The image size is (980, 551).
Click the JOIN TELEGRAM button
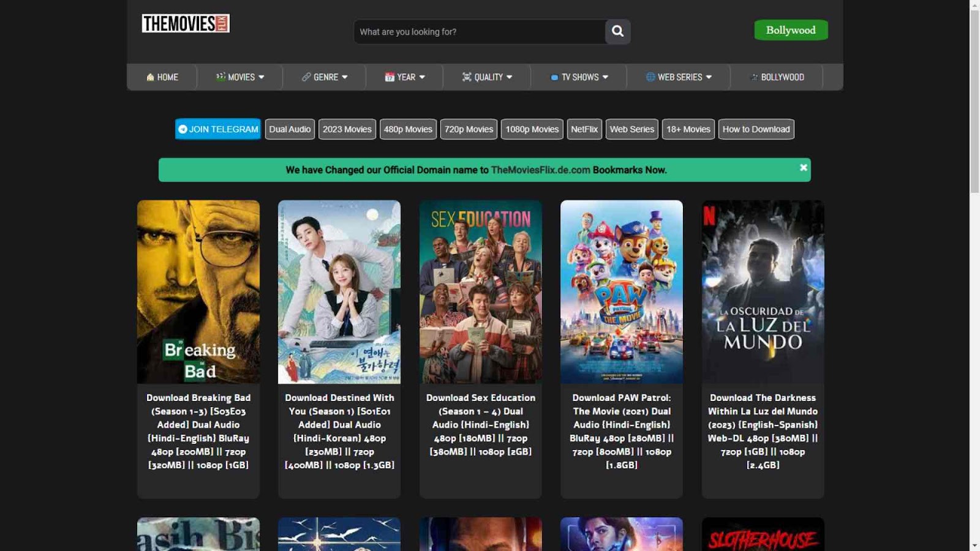click(x=218, y=129)
